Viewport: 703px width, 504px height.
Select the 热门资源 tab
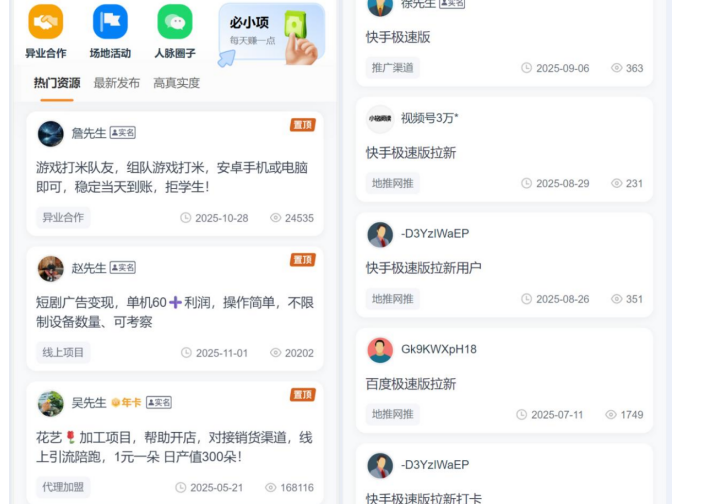point(57,83)
